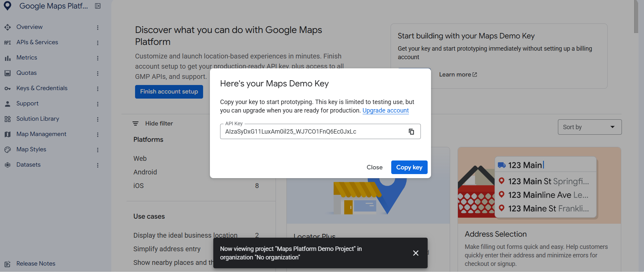The height and width of the screenshot is (272, 644).
Task: Select Support in the sidebar
Action: click(x=28, y=103)
